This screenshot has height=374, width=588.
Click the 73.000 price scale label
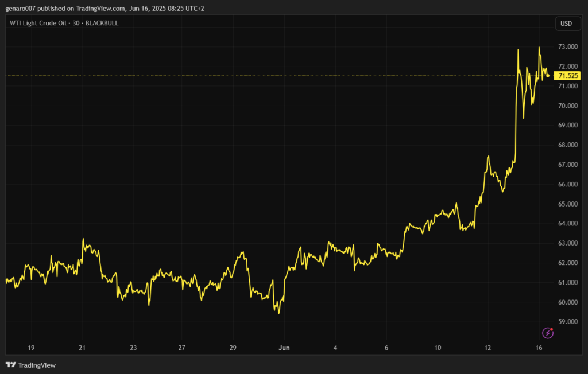point(567,46)
